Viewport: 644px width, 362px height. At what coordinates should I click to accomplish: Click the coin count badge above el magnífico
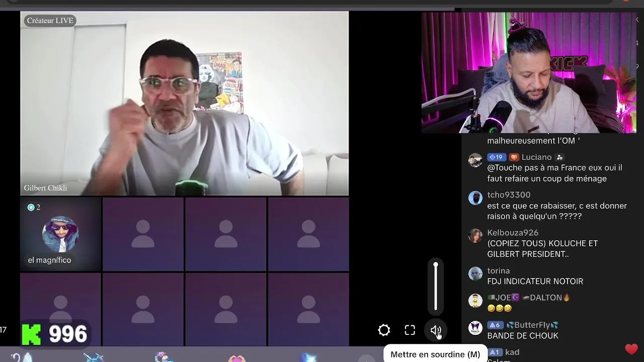[34, 207]
